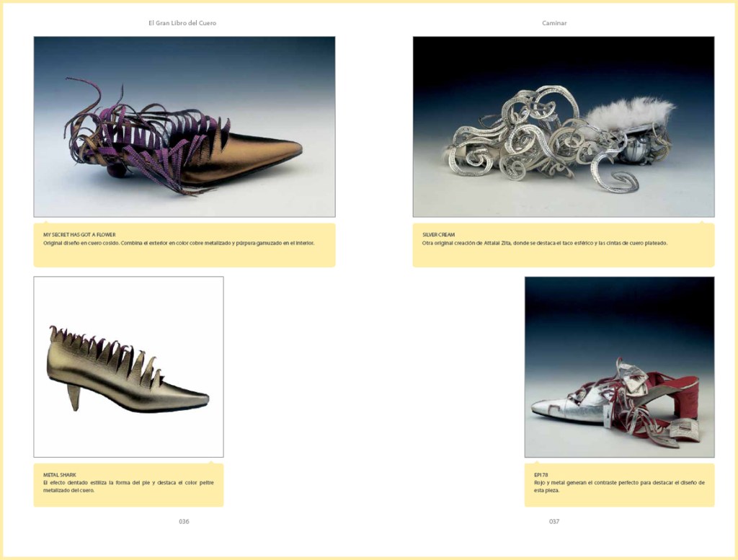
Task: Click page number 036
Action: [184, 521]
